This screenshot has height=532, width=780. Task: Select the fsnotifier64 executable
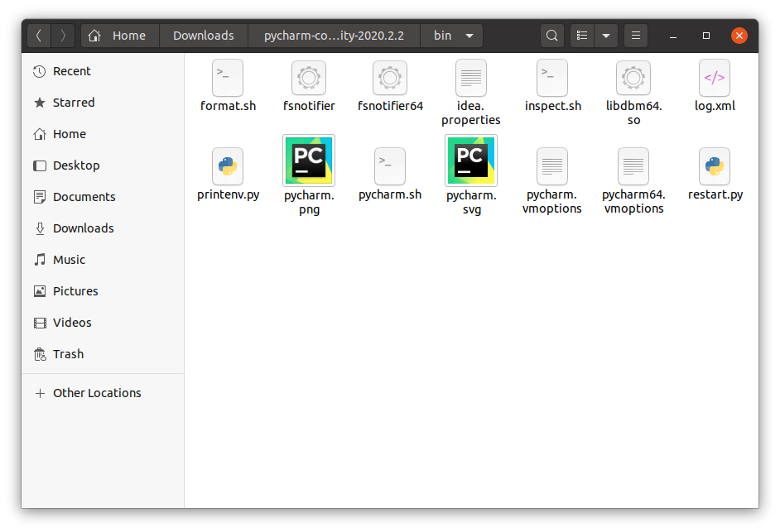(x=389, y=77)
